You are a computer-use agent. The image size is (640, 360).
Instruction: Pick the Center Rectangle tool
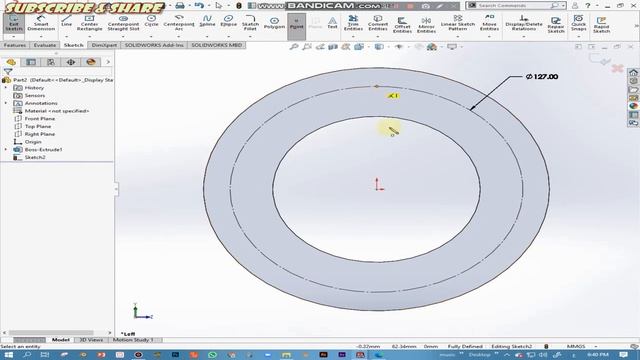pyautogui.click(x=89, y=23)
